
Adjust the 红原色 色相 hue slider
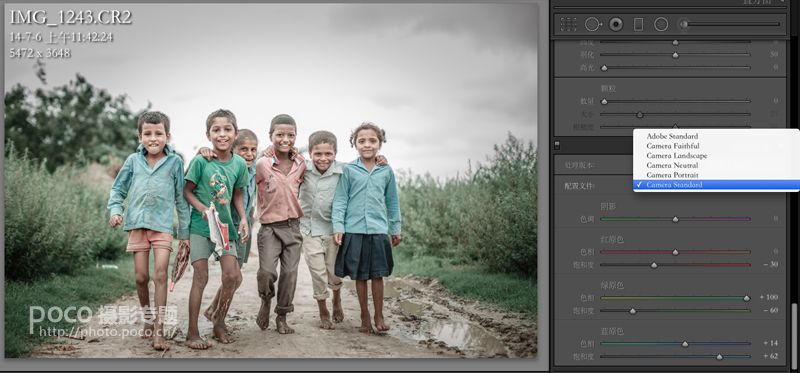click(x=675, y=252)
